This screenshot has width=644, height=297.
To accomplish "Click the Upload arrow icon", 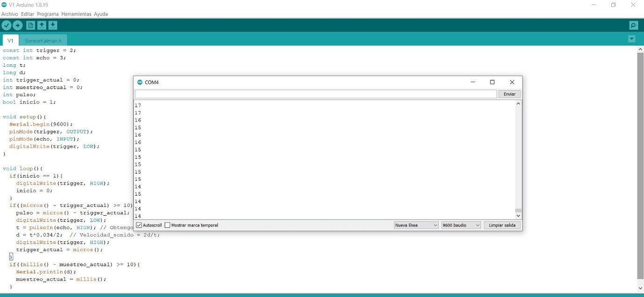I will pyautogui.click(x=17, y=25).
